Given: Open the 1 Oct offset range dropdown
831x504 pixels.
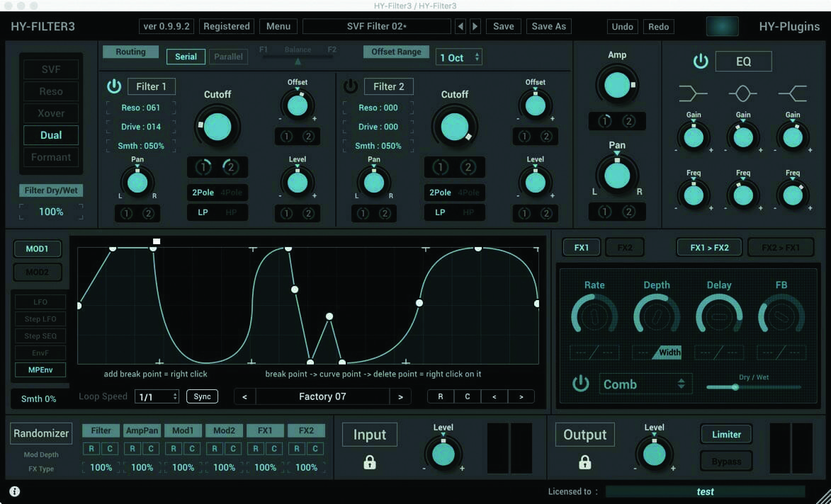Looking at the screenshot, I should [459, 57].
